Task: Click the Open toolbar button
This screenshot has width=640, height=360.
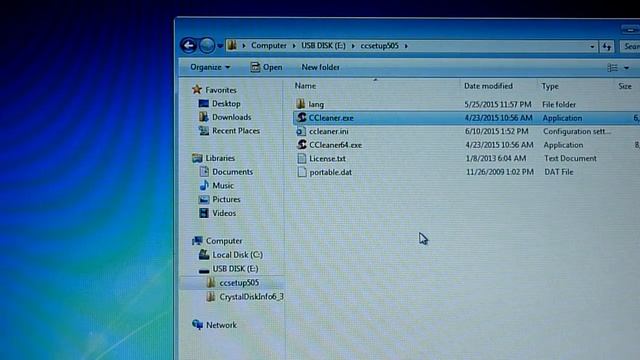Action: (x=266, y=67)
